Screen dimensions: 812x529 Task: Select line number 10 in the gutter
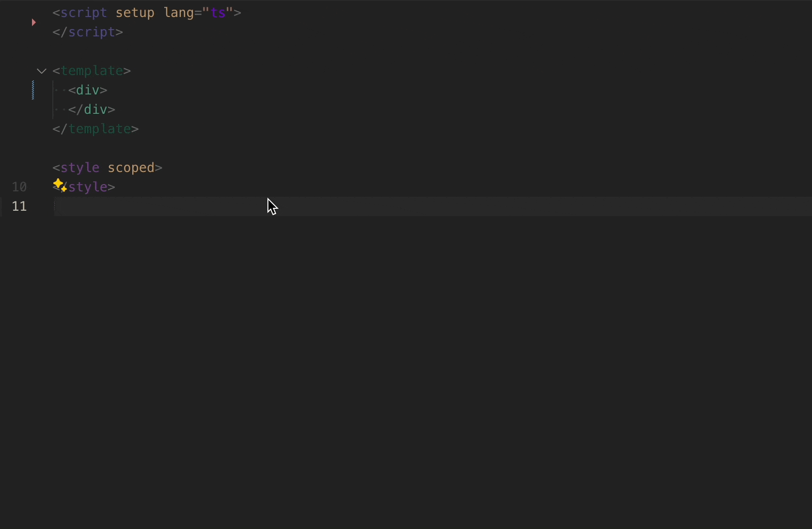click(19, 187)
